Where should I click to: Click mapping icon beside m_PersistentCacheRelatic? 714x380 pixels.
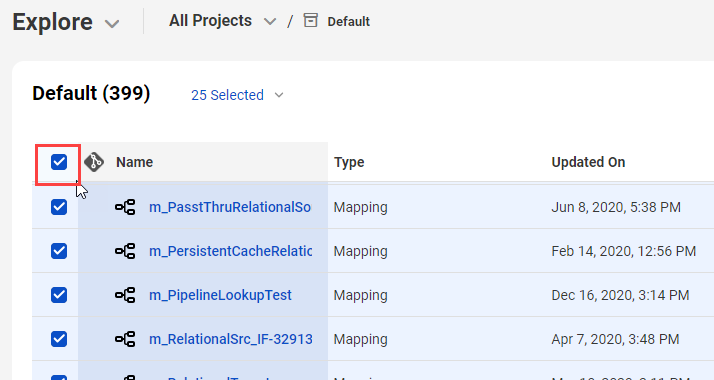pyautogui.click(x=125, y=251)
